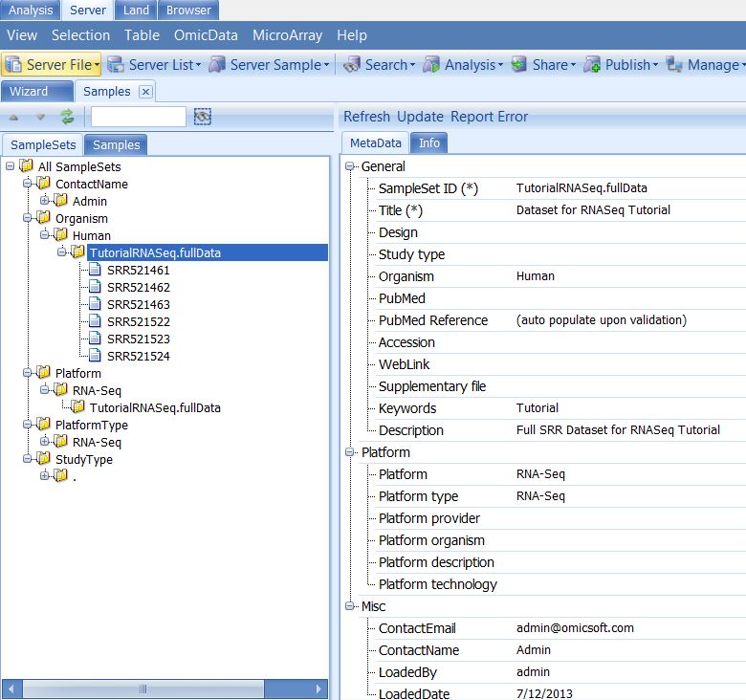Click the 'Dataset for RNASeq Tutorial' title value
This screenshot has width=746, height=700.
[x=593, y=209]
